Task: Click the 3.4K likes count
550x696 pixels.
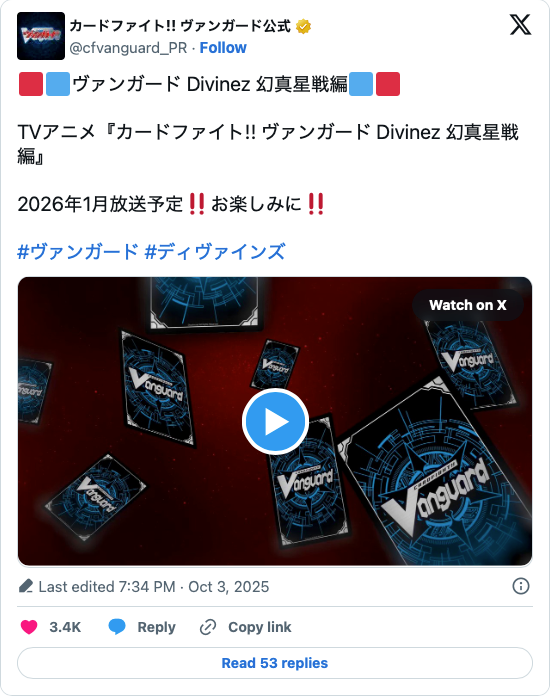Action: [x=65, y=627]
